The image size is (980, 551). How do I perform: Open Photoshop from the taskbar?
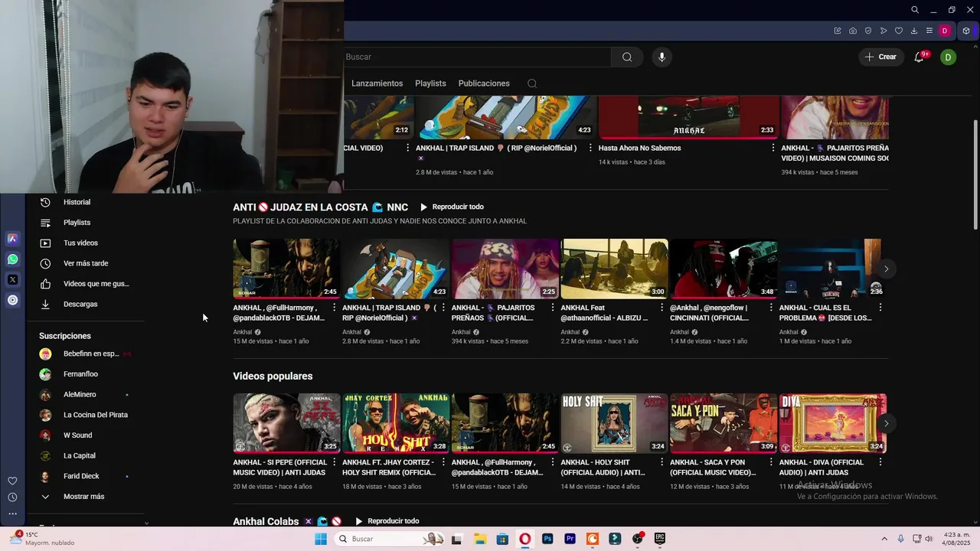547,539
